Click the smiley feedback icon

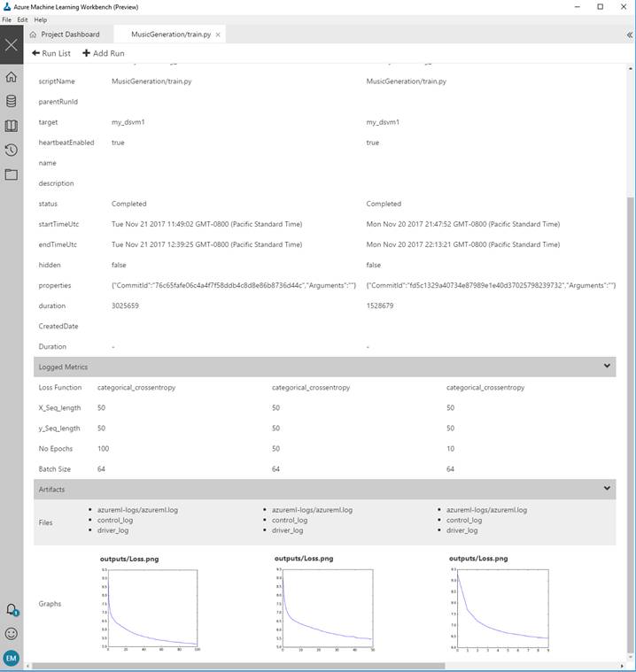pyautogui.click(x=12, y=633)
